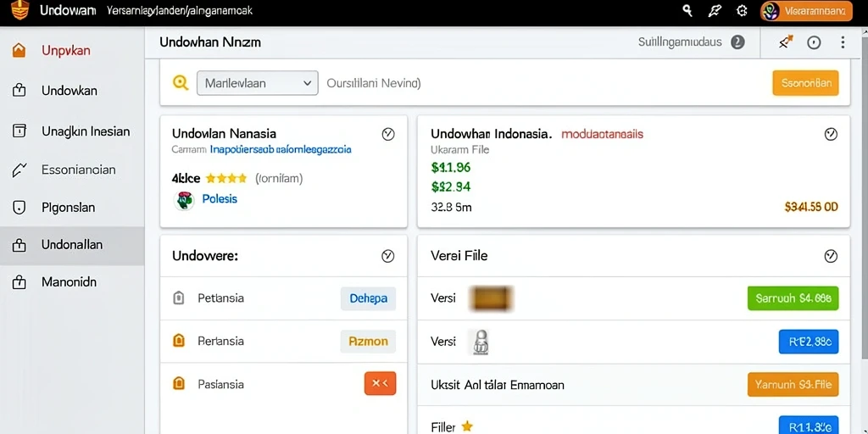
Task: Open the vertical three-dot menu
Action: (843, 42)
